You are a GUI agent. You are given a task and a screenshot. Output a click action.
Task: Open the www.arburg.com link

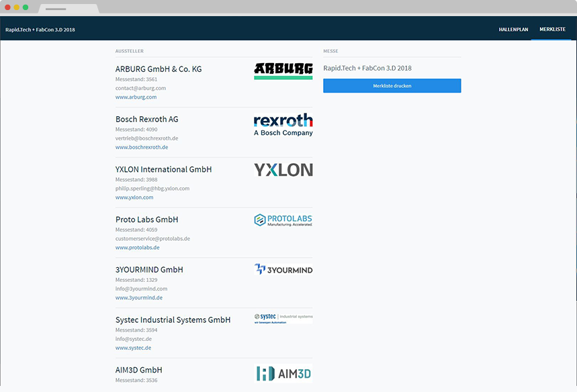pyautogui.click(x=136, y=97)
